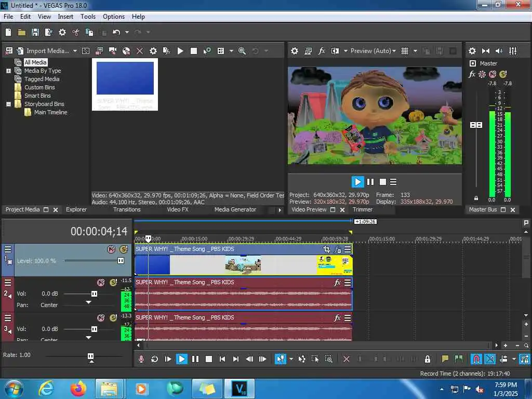Screen dimensions: 532x399
Task: Click the Search media magnifier icon
Action: point(242,51)
